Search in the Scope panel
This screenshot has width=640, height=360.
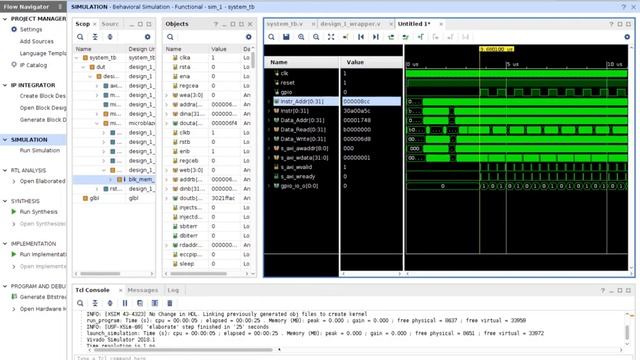(x=80, y=37)
